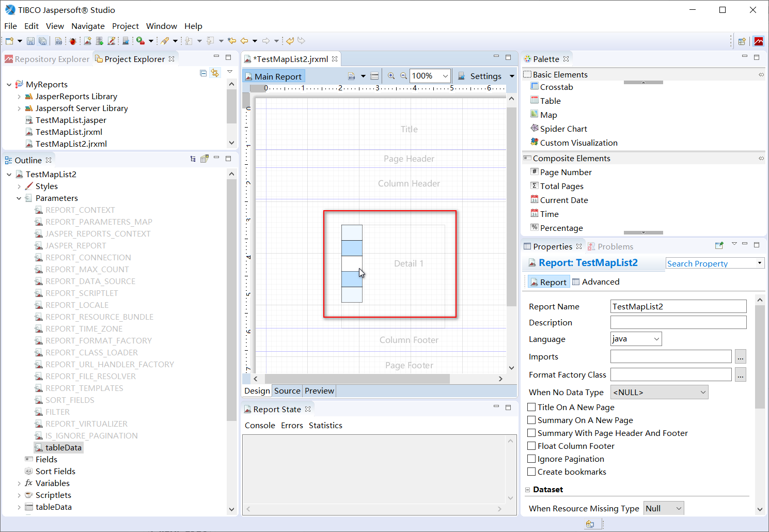Click Link with Editor icon in Project Explorer
This screenshot has width=769, height=532.
[x=215, y=73]
